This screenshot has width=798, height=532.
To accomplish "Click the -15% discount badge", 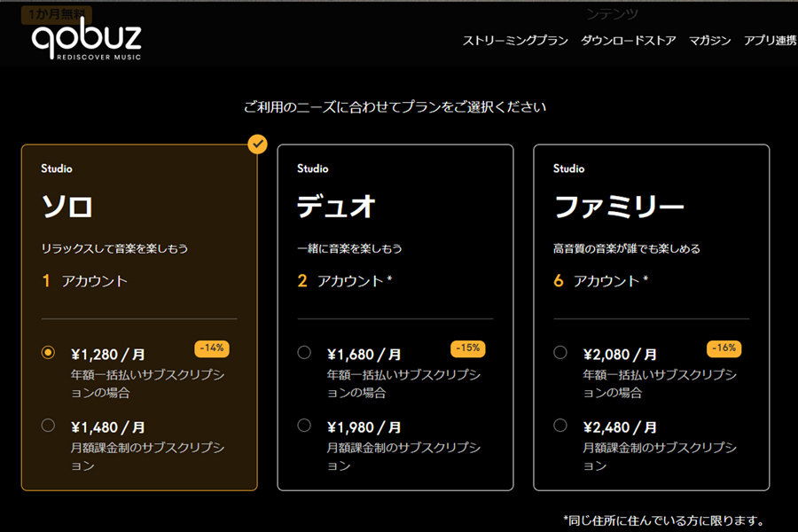I will [467, 348].
